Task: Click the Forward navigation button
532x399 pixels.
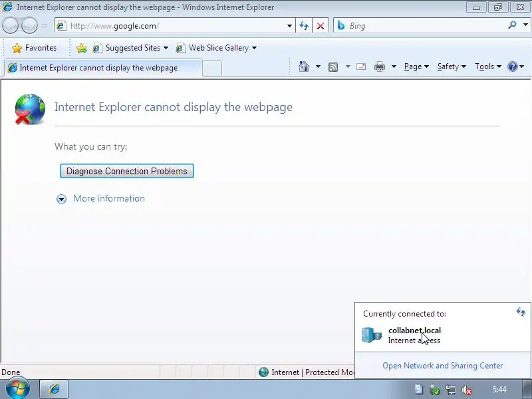Action: [29, 26]
